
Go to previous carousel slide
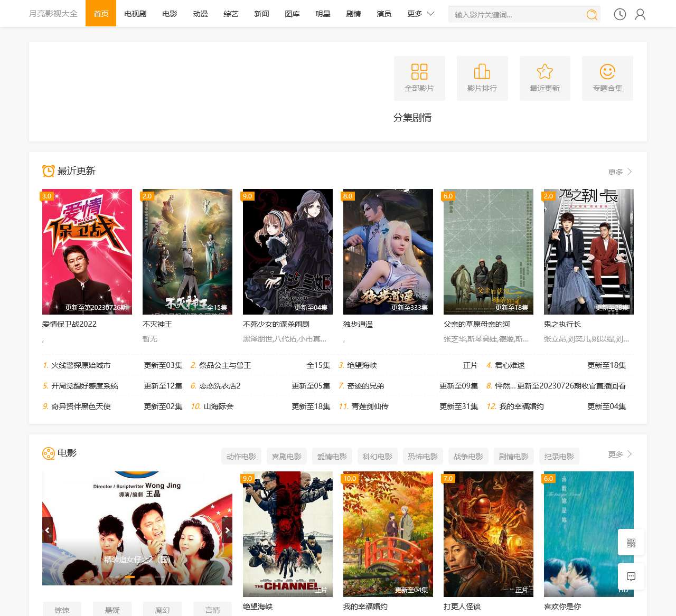click(x=48, y=530)
